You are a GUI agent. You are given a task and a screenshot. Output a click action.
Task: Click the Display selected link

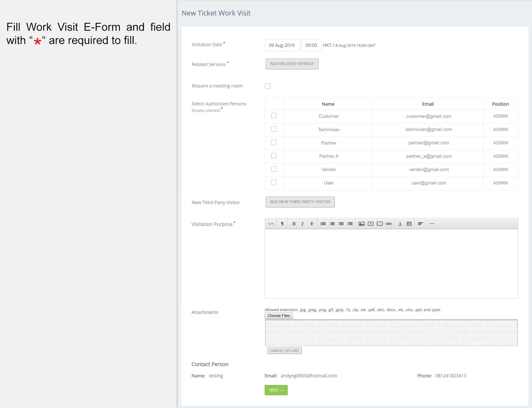click(x=206, y=110)
